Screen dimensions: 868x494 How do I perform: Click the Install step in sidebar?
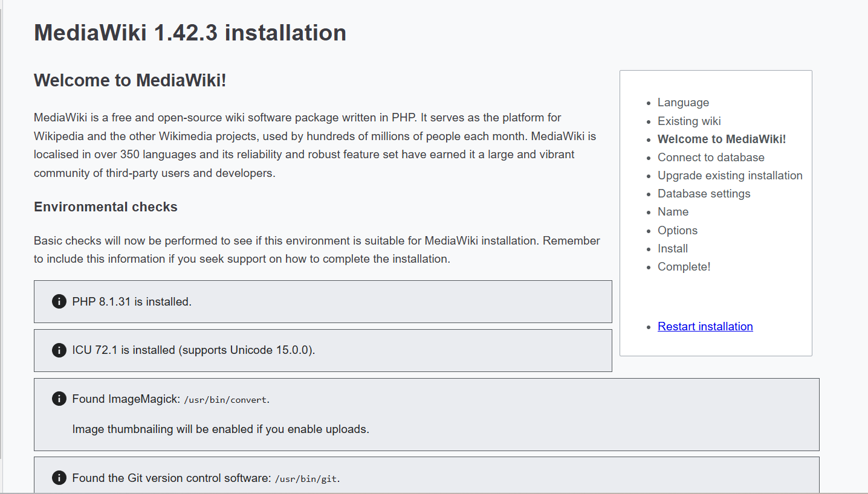click(x=673, y=248)
